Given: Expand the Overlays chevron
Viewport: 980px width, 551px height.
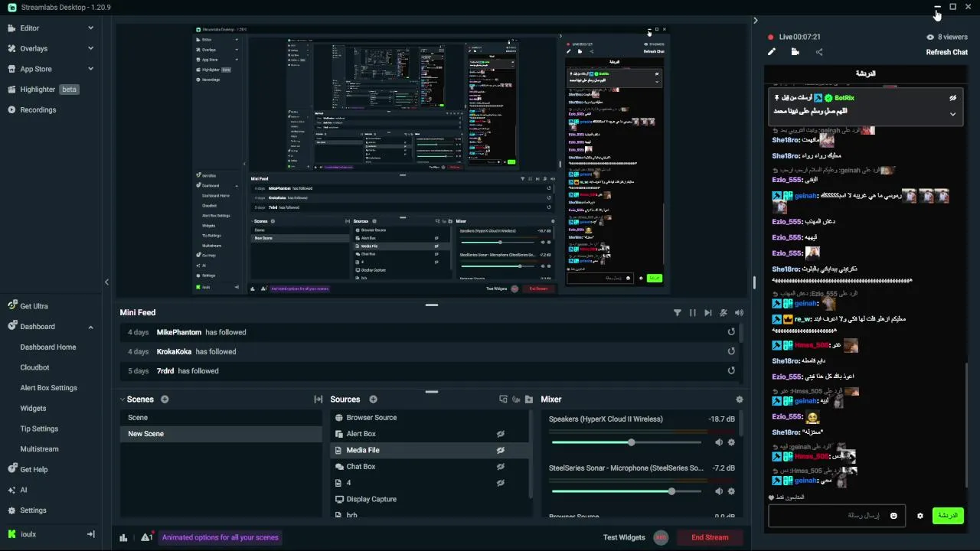Looking at the screenshot, I should click(90, 48).
